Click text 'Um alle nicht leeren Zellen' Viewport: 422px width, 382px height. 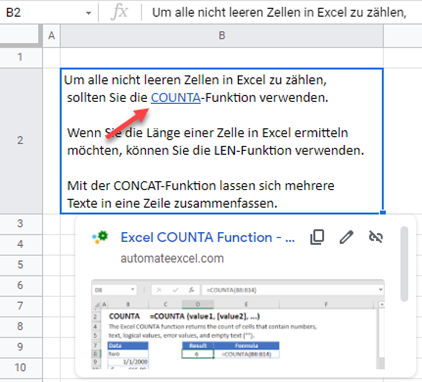pos(143,80)
